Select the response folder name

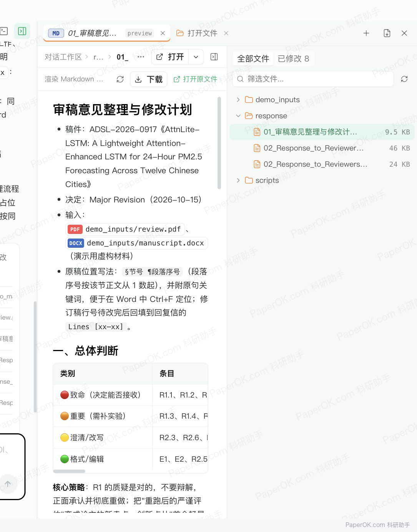coord(271,116)
